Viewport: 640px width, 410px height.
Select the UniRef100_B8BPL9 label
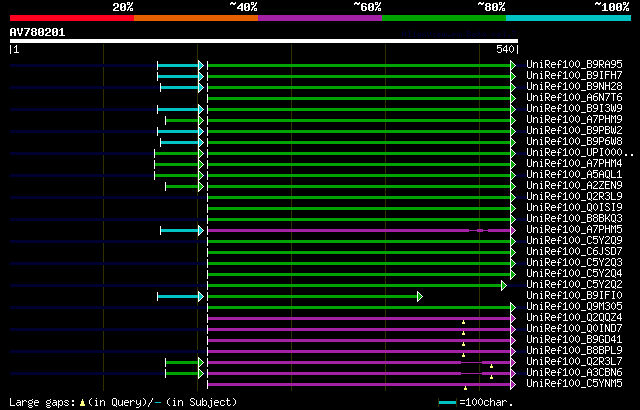pos(574,351)
